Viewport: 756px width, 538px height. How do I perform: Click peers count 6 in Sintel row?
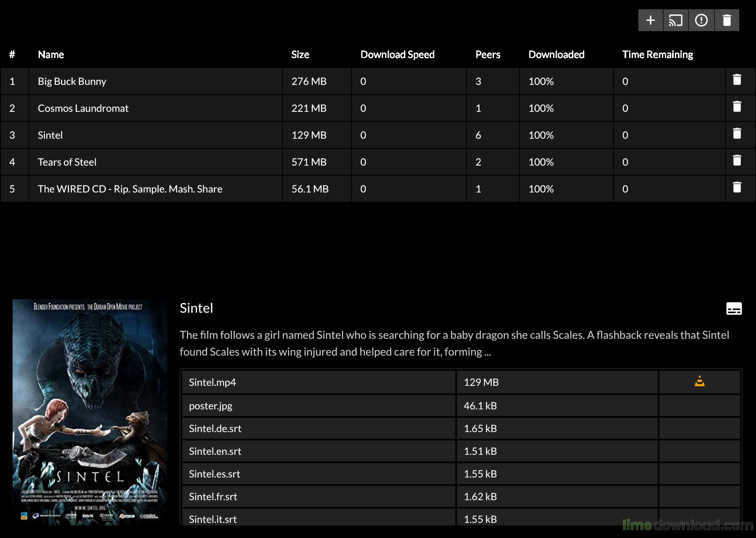pyautogui.click(x=478, y=135)
